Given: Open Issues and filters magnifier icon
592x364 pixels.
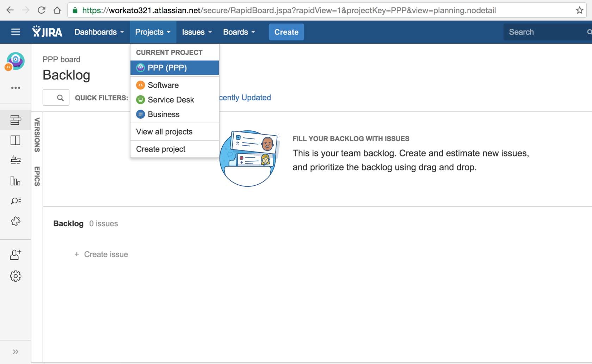Looking at the screenshot, I should tap(16, 201).
